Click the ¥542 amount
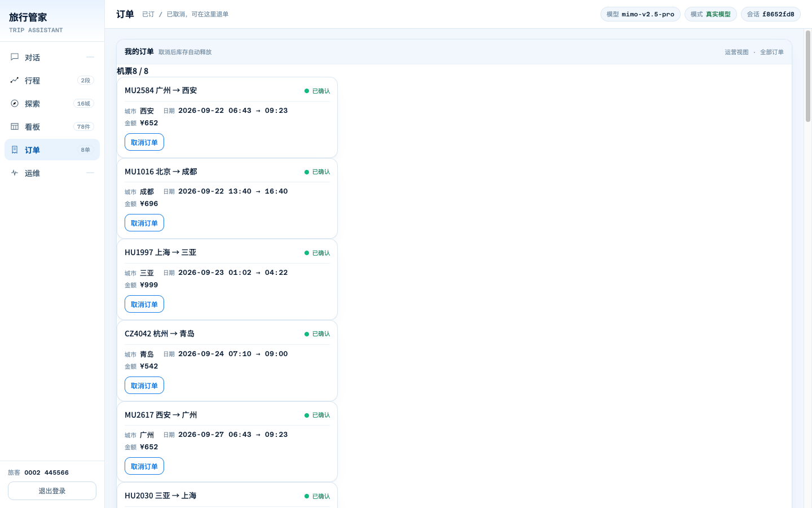Viewport: 812px width, 508px height. pyautogui.click(x=149, y=366)
